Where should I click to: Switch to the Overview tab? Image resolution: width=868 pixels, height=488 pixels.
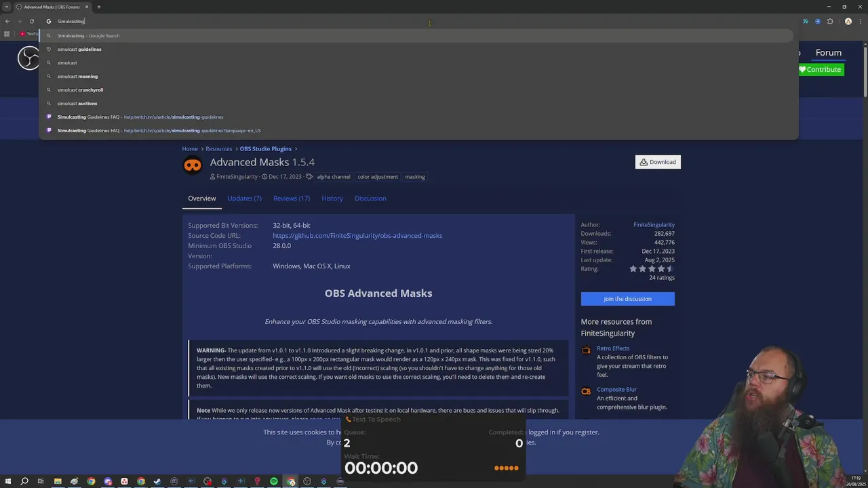(202, 198)
